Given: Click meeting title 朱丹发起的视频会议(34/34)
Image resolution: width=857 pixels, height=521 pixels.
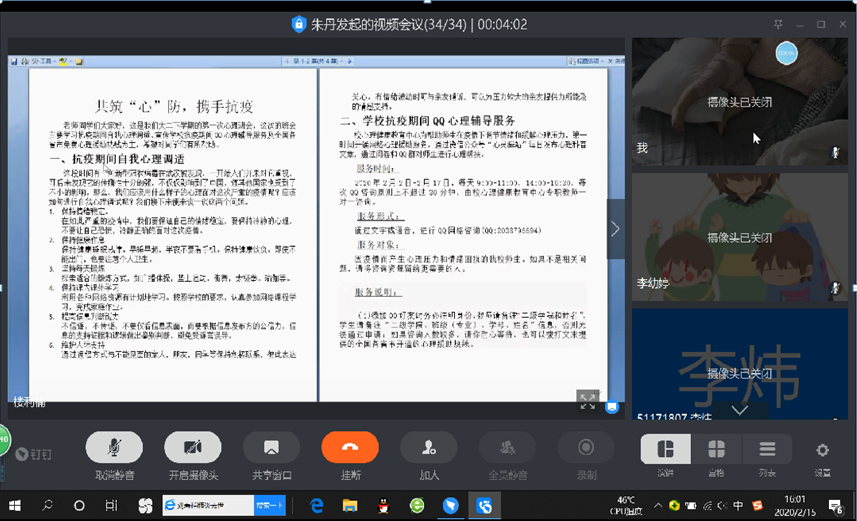Looking at the screenshot, I should pyautogui.click(x=389, y=25).
